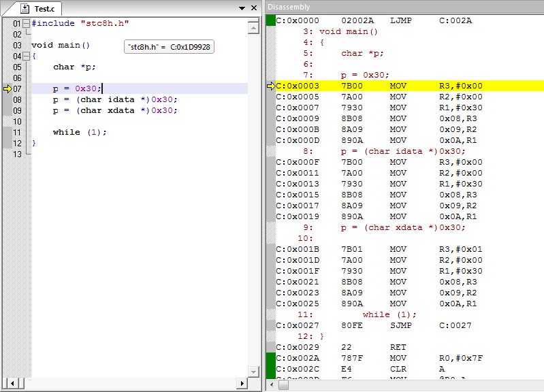The height and width of the screenshot is (392, 544).
Task: Click disassembly row C:0x0027 SJMP
Action: click(x=409, y=325)
